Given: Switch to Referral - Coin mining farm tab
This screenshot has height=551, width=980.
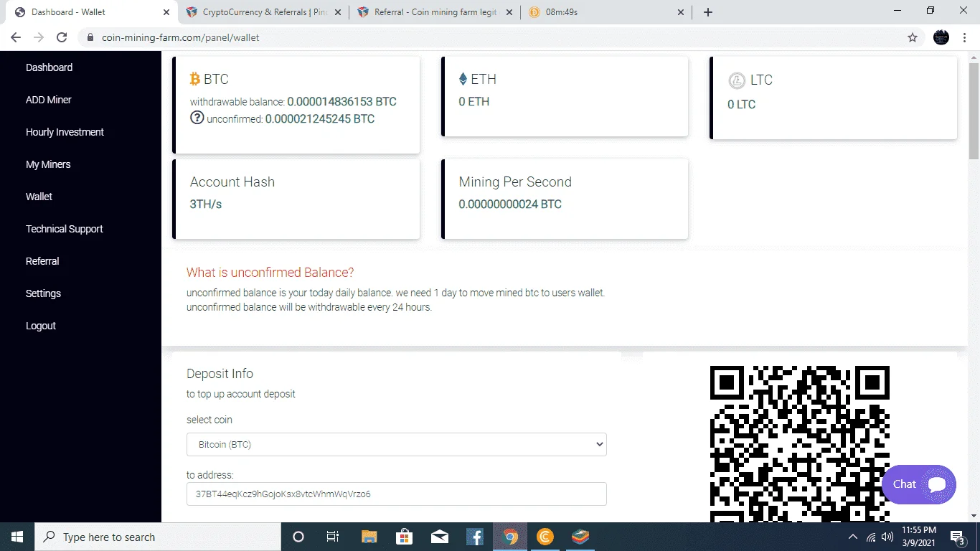Looking at the screenshot, I should click(435, 12).
